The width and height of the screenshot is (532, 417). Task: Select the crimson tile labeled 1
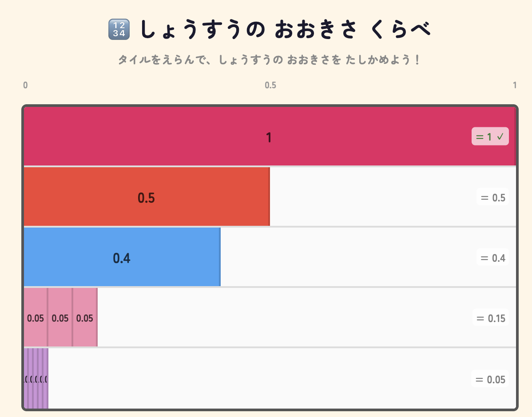[x=269, y=137]
